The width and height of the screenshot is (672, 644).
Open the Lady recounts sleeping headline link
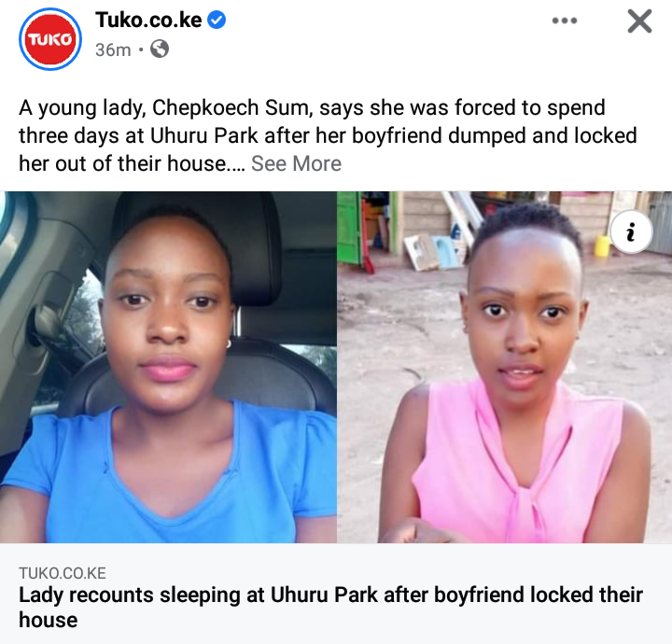click(330, 608)
